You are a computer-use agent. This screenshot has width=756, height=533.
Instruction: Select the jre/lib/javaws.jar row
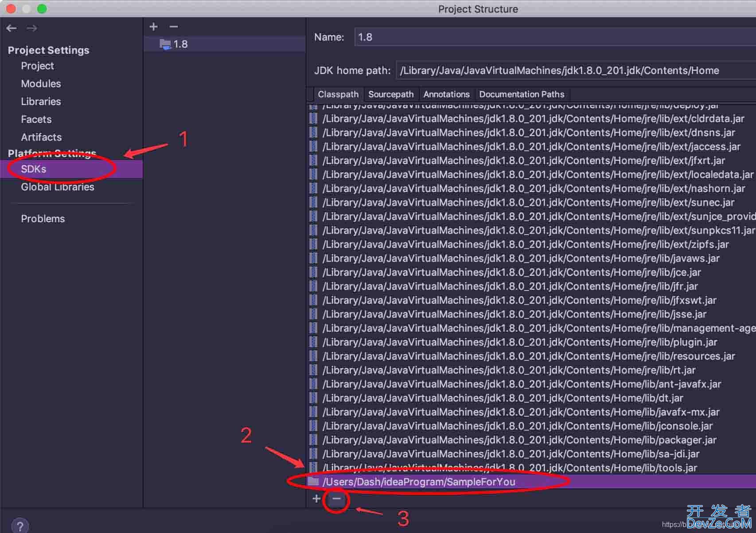[532, 258]
